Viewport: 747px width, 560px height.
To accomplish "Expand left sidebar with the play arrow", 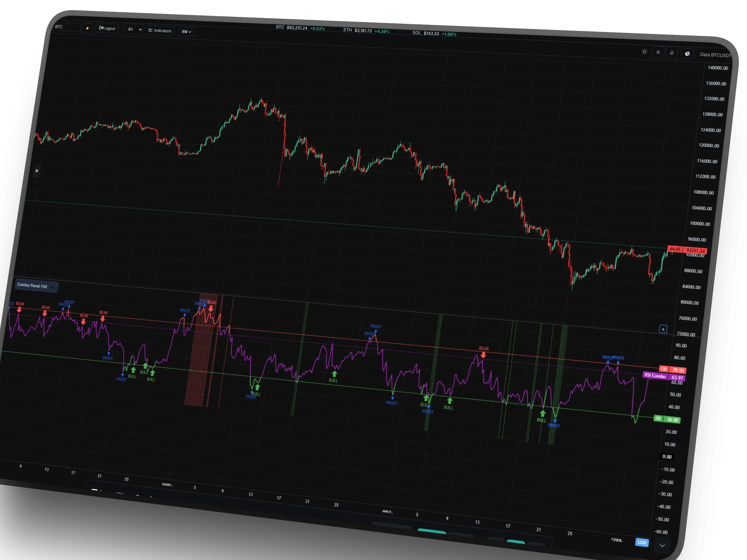I will tap(37, 171).
